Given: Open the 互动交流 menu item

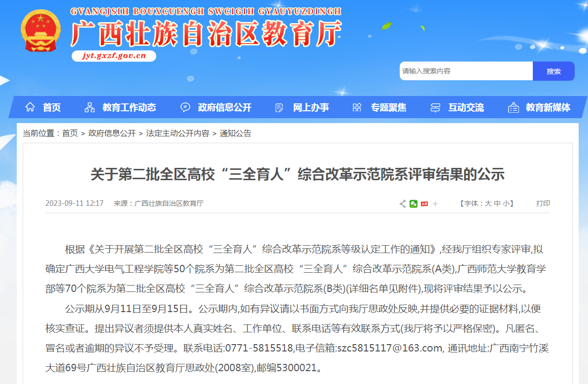Looking at the screenshot, I should (466, 107).
